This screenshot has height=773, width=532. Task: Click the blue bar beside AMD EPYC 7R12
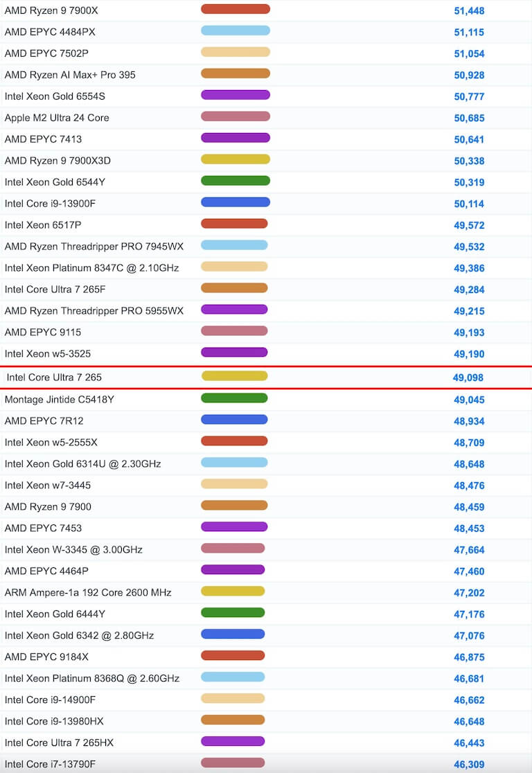(x=234, y=420)
